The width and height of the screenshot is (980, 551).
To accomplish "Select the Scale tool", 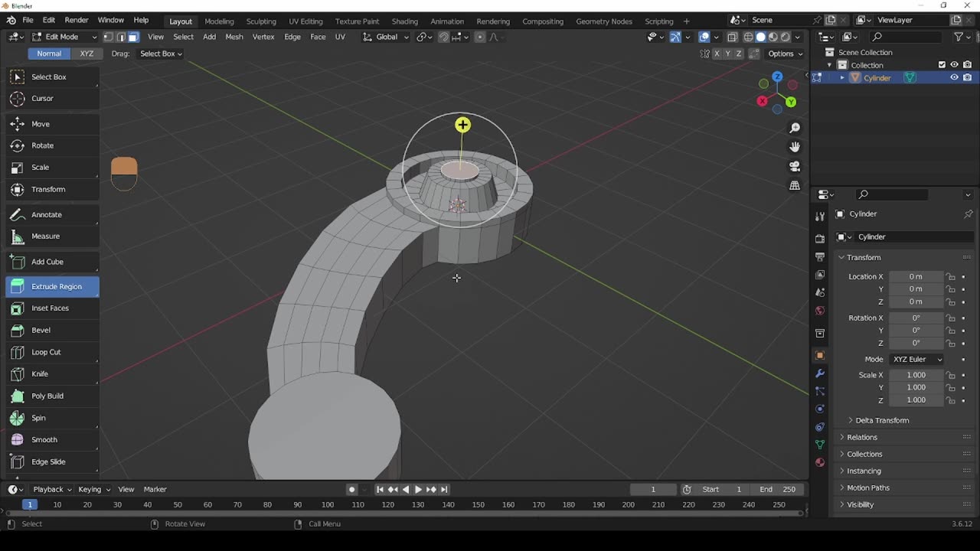I will tap(52, 167).
